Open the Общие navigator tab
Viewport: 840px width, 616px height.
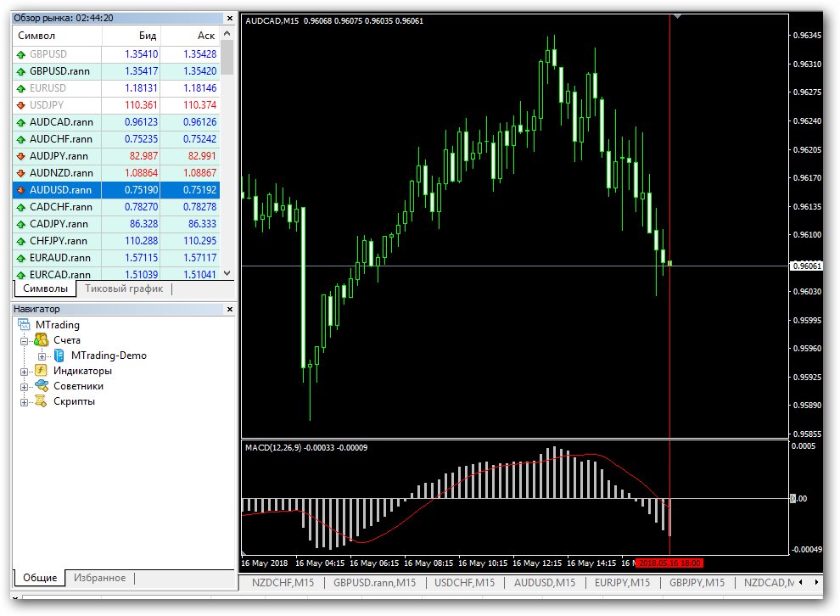click(40, 578)
